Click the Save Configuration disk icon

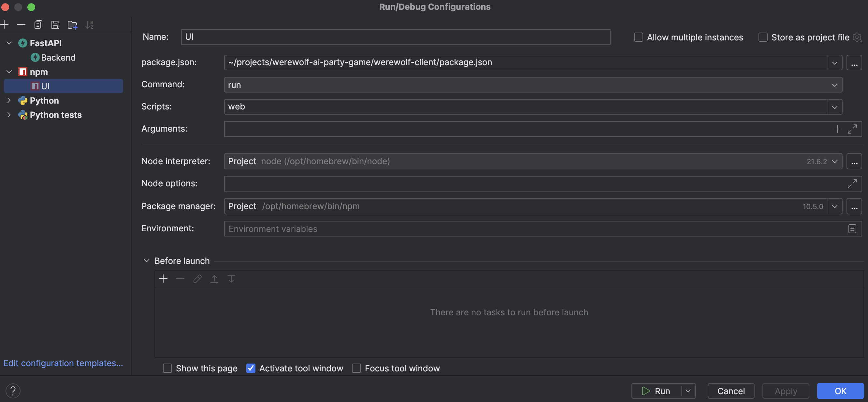coord(55,25)
